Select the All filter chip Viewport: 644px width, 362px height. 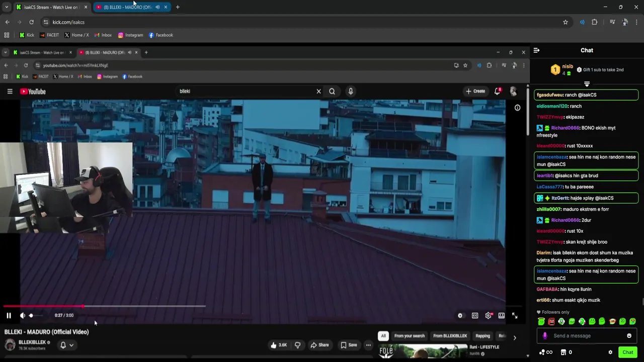click(x=383, y=336)
